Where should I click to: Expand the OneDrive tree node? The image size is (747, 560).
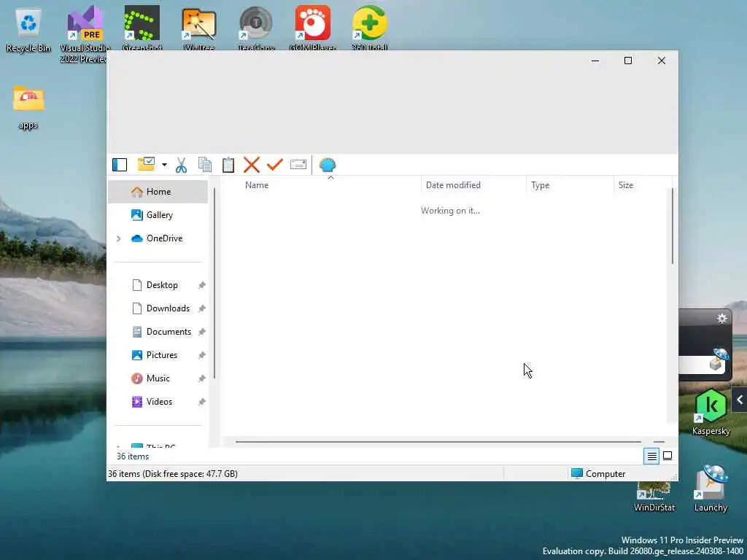(x=119, y=238)
